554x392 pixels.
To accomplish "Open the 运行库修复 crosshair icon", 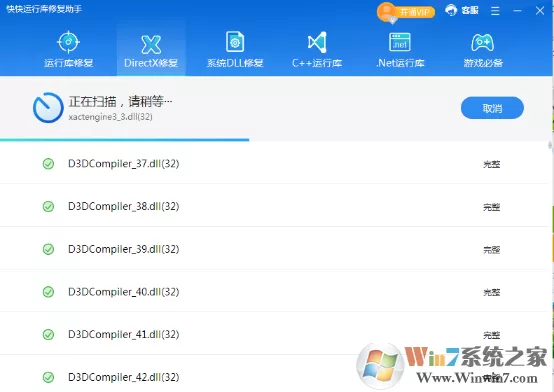I will pyautogui.click(x=68, y=42).
